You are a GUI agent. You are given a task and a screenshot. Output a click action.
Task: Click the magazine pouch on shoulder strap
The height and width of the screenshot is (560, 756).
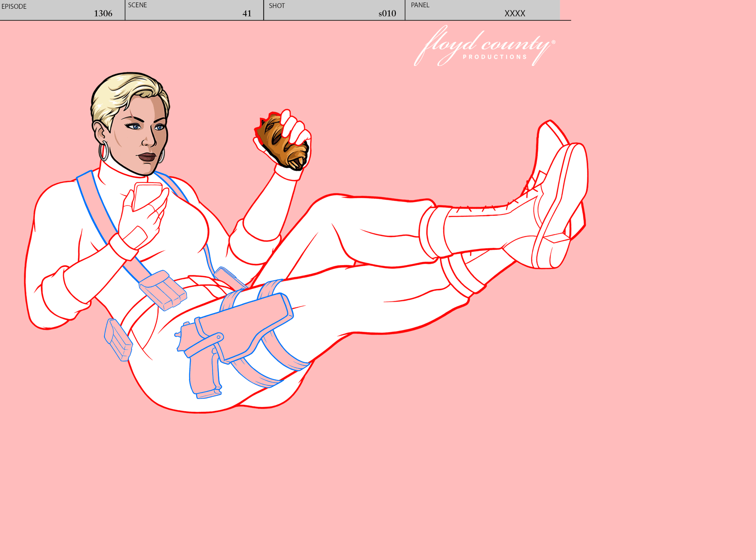(x=162, y=290)
